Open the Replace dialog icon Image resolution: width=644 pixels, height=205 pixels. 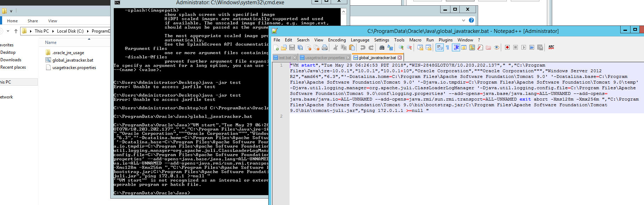[390, 47]
